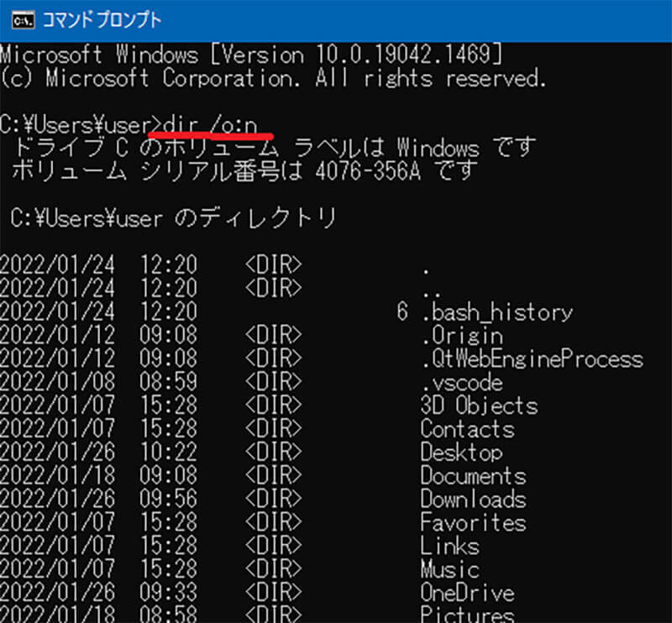672x623 pixels.
Task: Click the Downloads directory name
Action: (473, 499)
